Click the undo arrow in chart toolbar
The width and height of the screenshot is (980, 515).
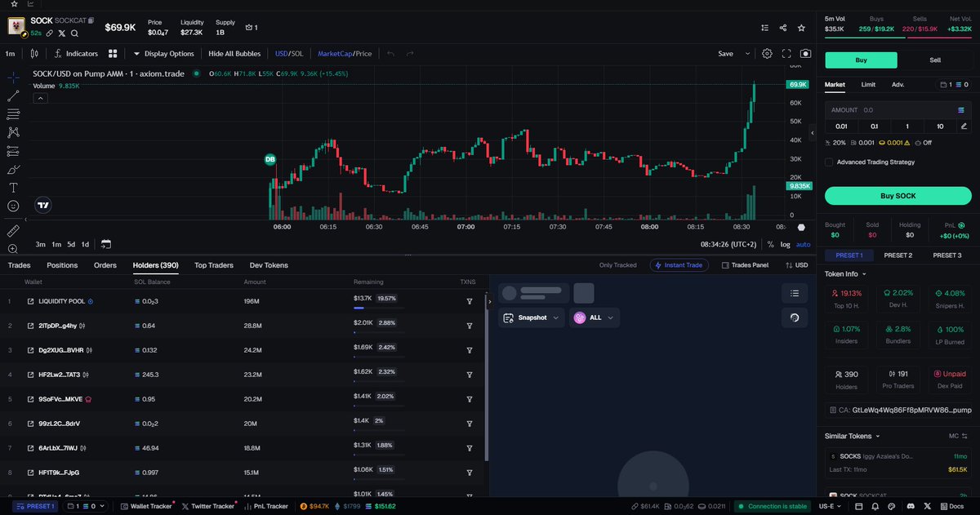[390, 54]
